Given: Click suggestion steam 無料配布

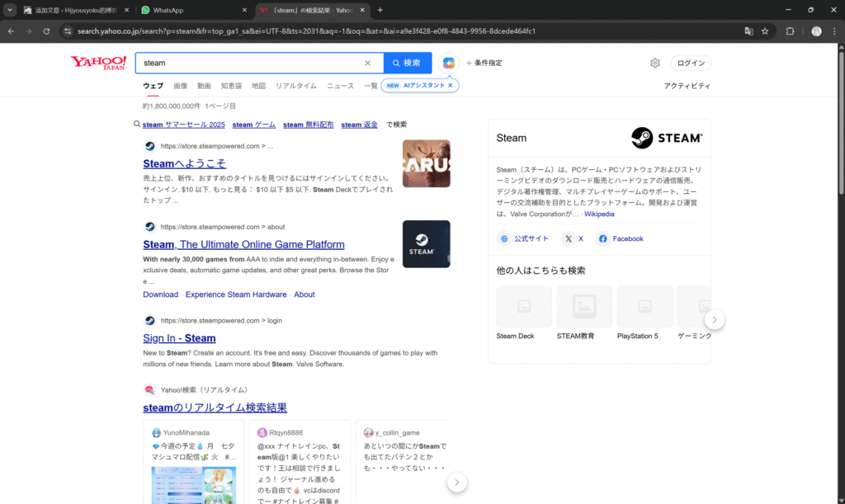Looking at the screenshot, I should tap(309, 125).
